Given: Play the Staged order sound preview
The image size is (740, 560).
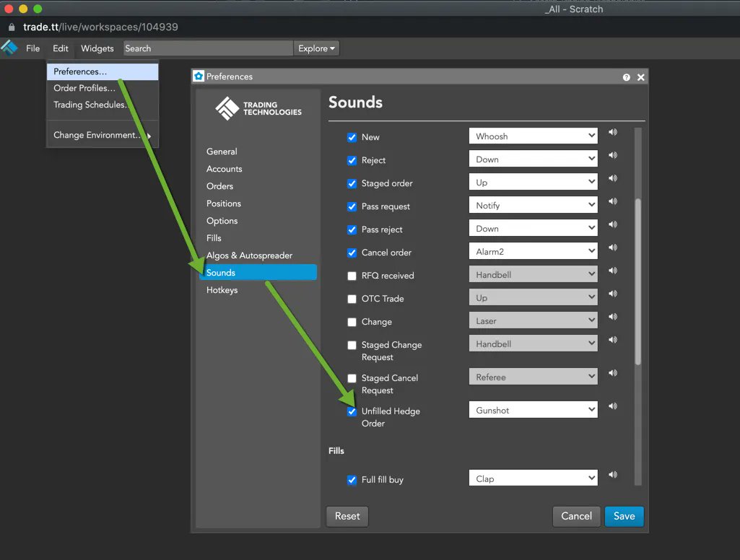Looking at the screenshot, I should (x=613, y=178).
